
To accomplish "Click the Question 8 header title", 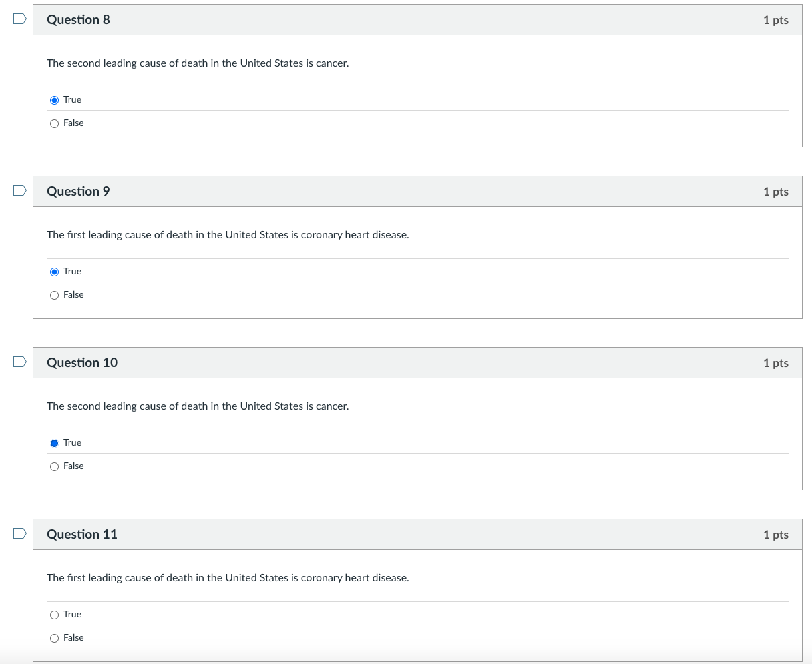I will [78, 20].
